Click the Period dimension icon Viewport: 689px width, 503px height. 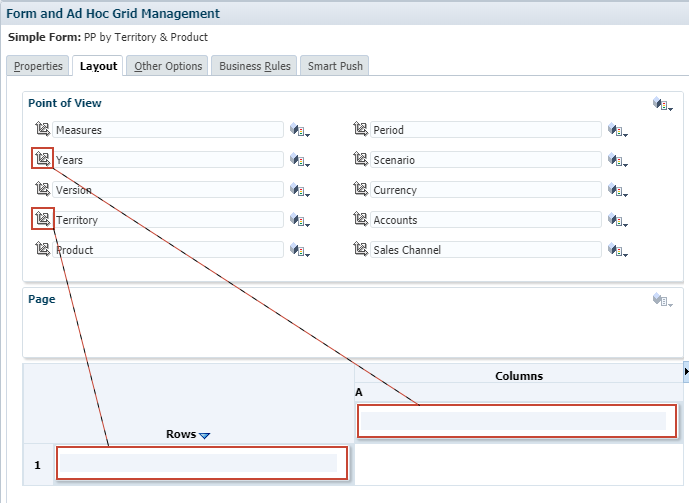(x=361, y=129)
